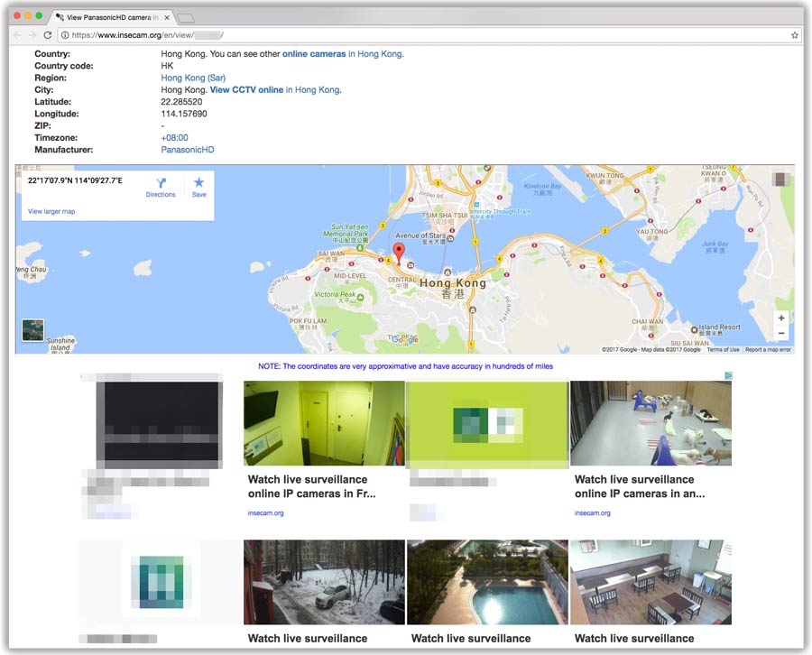Click the Save star icon
The image size is (812, 655).
[x=199, y=183]
